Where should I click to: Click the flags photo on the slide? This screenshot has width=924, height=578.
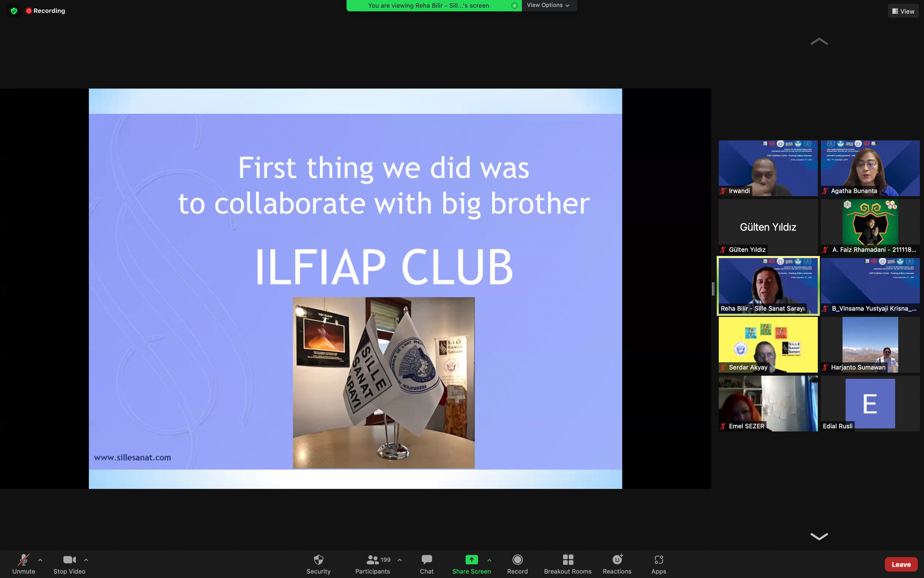tap(383, 383)
